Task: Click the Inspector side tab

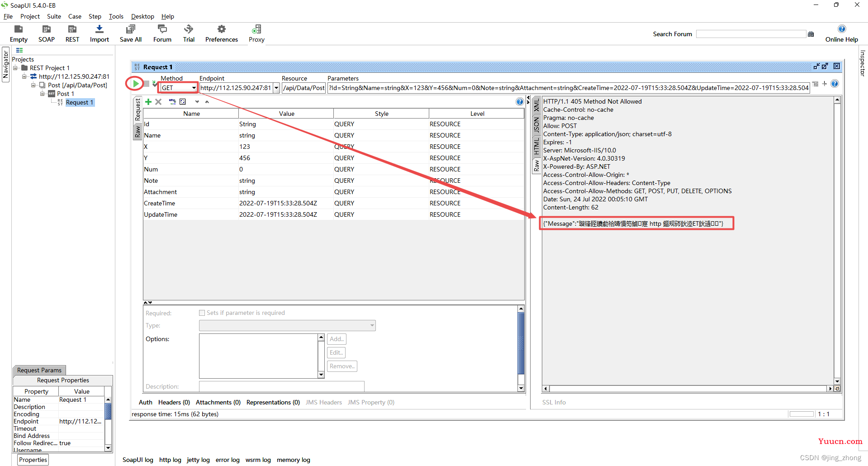Action: click(x=862, y=63)
